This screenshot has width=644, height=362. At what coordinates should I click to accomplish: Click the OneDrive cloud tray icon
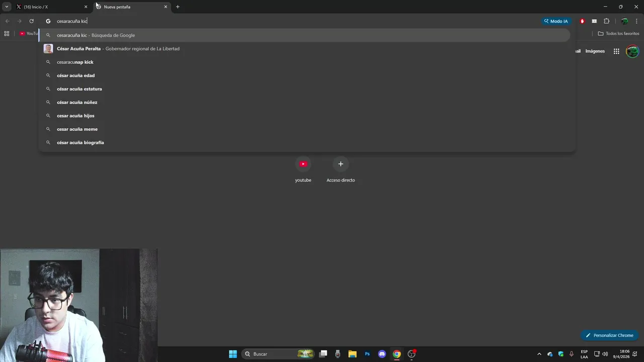[x=550, y=354]
